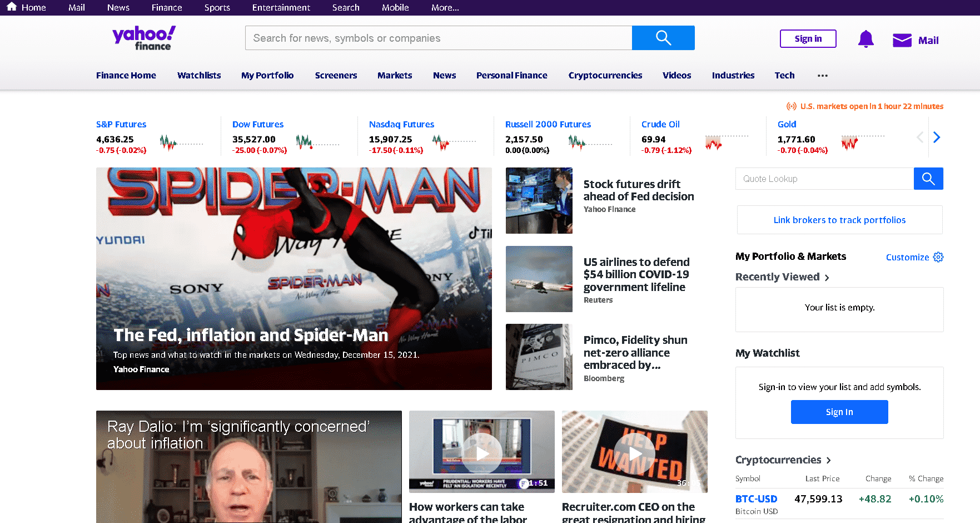This screenshot has width=980, height=523.
Task: Open the Russell 2000 Futures link
Action: pos(548,125)
